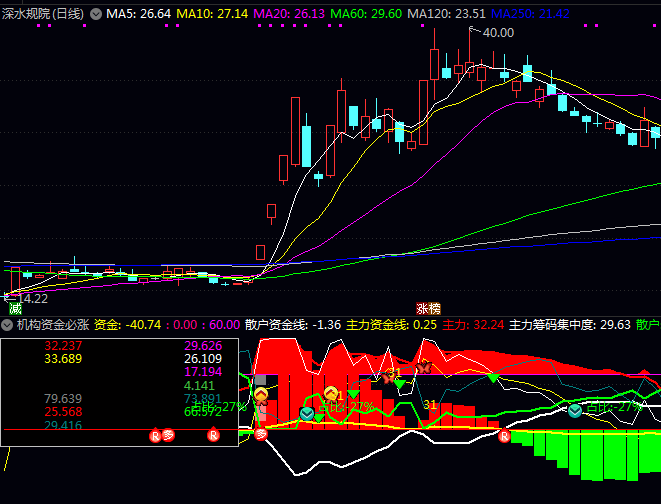Image resolution: width=661 pixels, height=504 pixels.
Task: Select the MA120: 23.51 indicator label
Action: click(446, 14)
